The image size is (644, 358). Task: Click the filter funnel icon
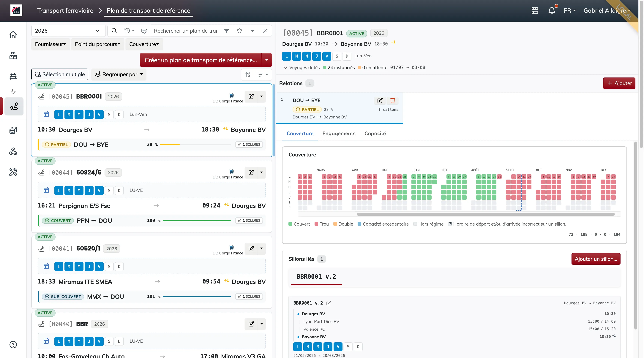point(227,31)
